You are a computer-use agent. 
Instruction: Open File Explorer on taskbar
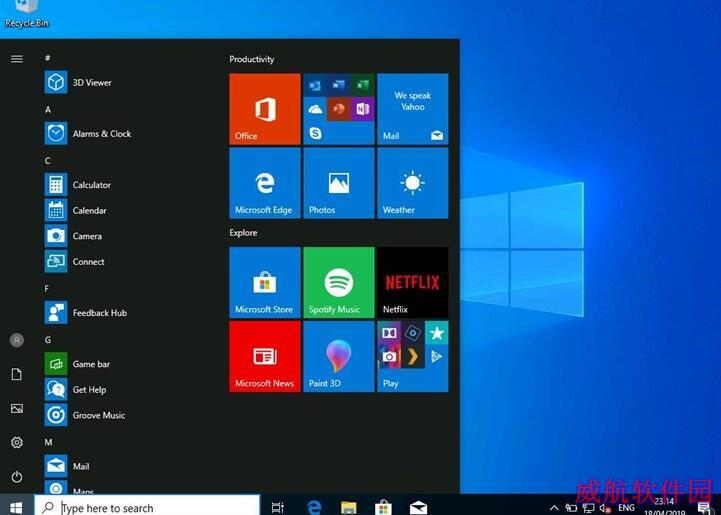pyautogui.click(x=349, y=507)
